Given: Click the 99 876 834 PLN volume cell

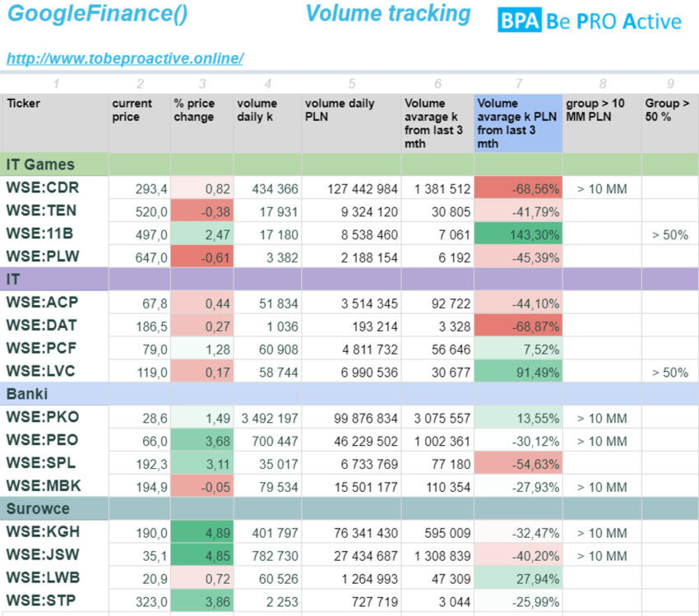Looking at the screenshot, I should click(351, 418).
